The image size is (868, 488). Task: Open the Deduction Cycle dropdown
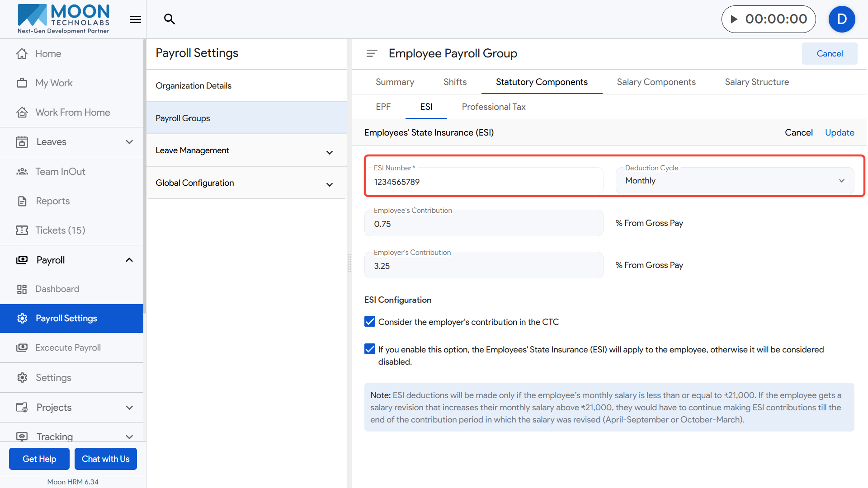click(x=735, y=181)
